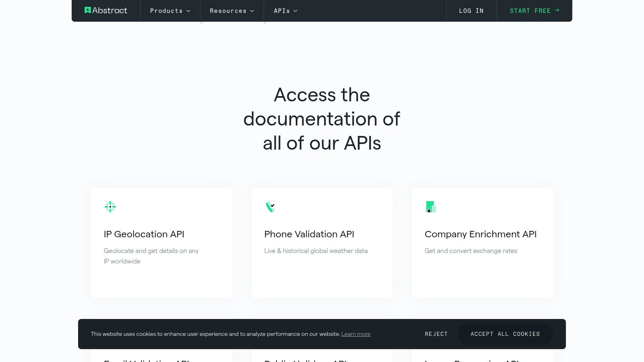The width and height of the screenshot is (644, 362).
Task: Expand the Resources dropdown chevron
Action: pyautogui.click(x=252, y=11)
